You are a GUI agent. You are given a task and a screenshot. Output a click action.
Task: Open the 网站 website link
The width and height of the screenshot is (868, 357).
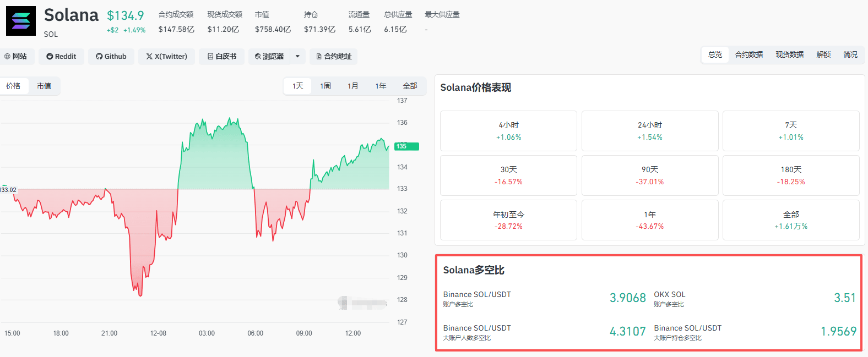tap(15, 56)
